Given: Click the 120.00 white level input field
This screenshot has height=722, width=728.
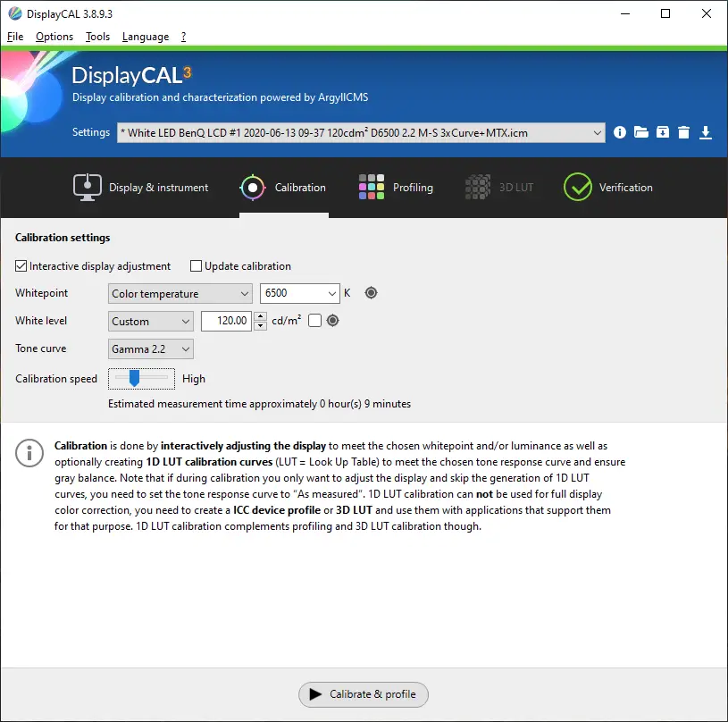Looking at the screenshot, I should click(227, 321).
